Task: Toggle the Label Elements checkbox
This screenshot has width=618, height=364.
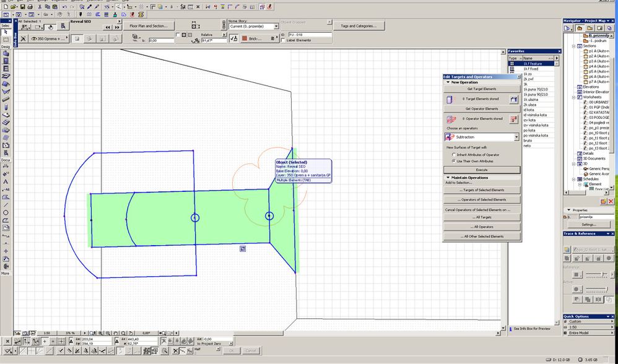Action: (282, 40)
